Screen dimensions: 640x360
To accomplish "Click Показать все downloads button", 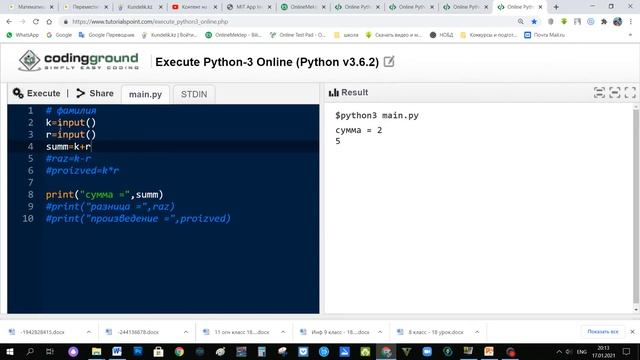I will coord(603,331).
